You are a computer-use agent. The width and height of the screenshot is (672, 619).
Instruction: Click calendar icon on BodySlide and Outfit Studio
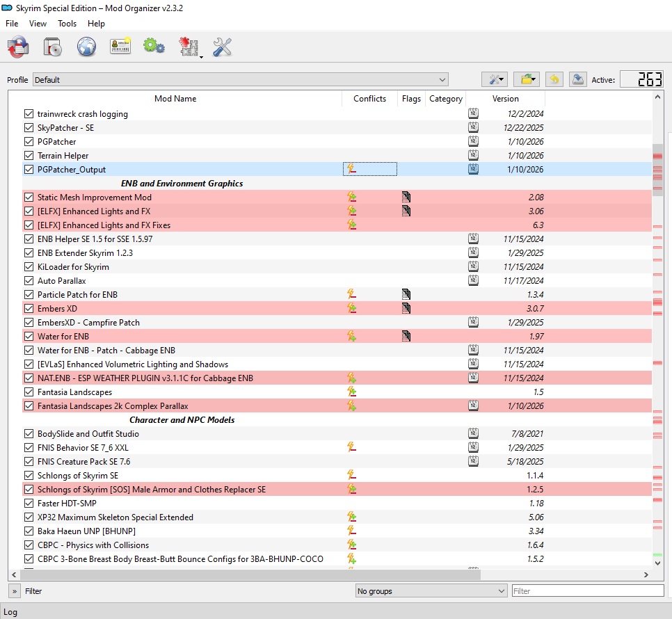pos(473,433)
